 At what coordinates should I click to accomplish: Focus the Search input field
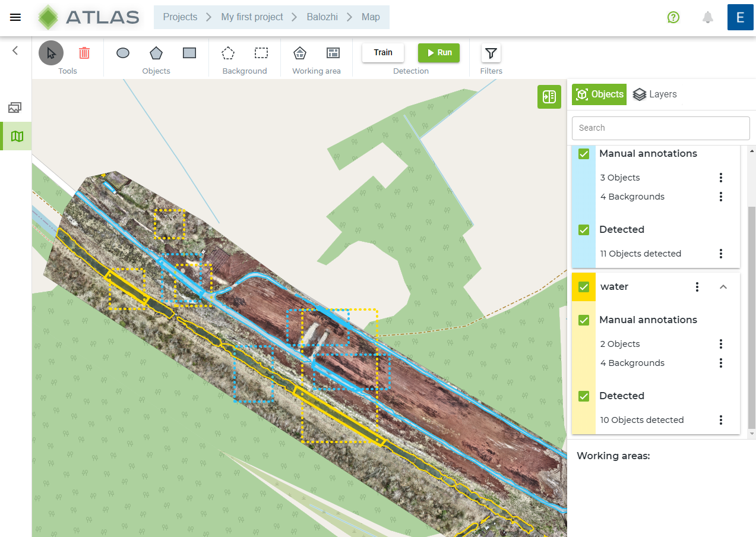[x=661, y=128]
